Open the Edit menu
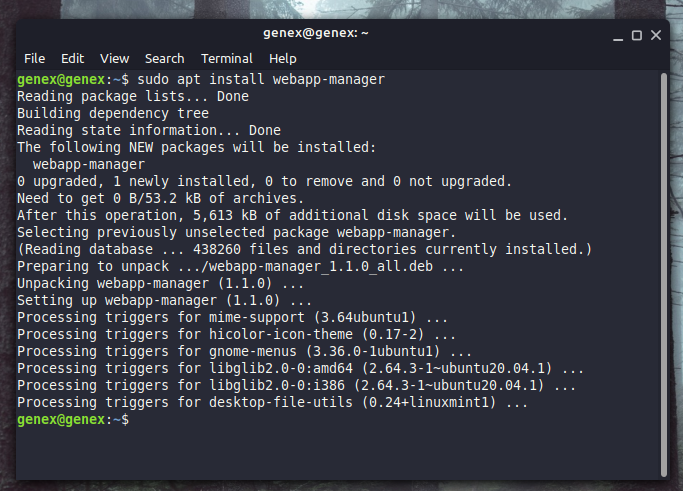The width and height of the screenshot is (683, 491). coord(72,58)
